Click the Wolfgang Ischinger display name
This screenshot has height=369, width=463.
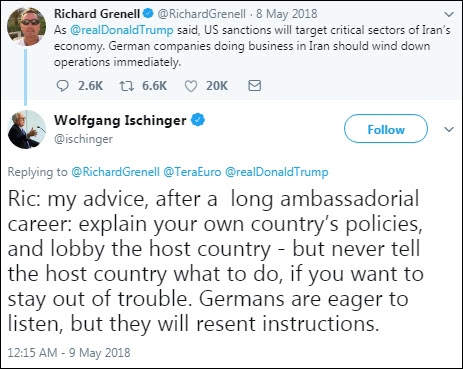point(120,120)
